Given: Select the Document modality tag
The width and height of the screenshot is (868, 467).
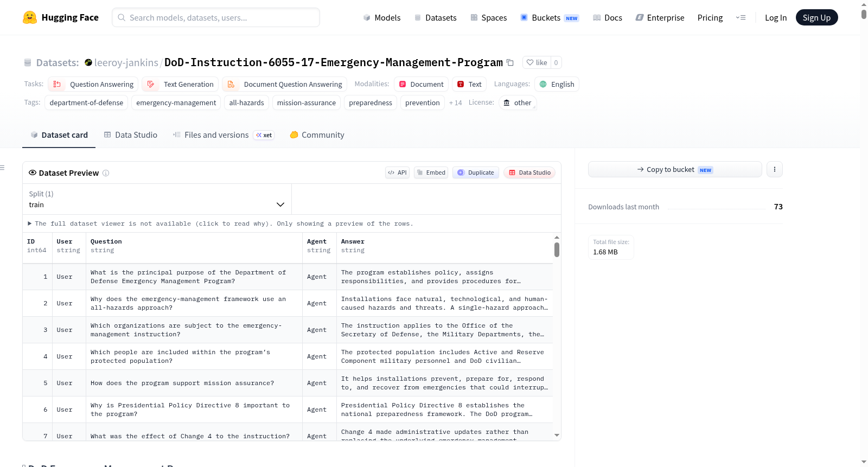Looking at the screenshot, I should click(421, 84).
